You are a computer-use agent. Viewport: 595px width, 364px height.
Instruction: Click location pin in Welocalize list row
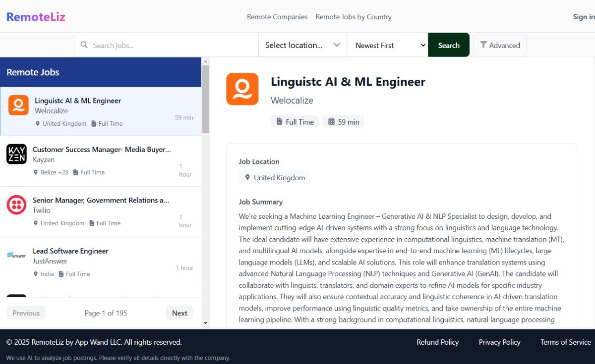(38, 124)
